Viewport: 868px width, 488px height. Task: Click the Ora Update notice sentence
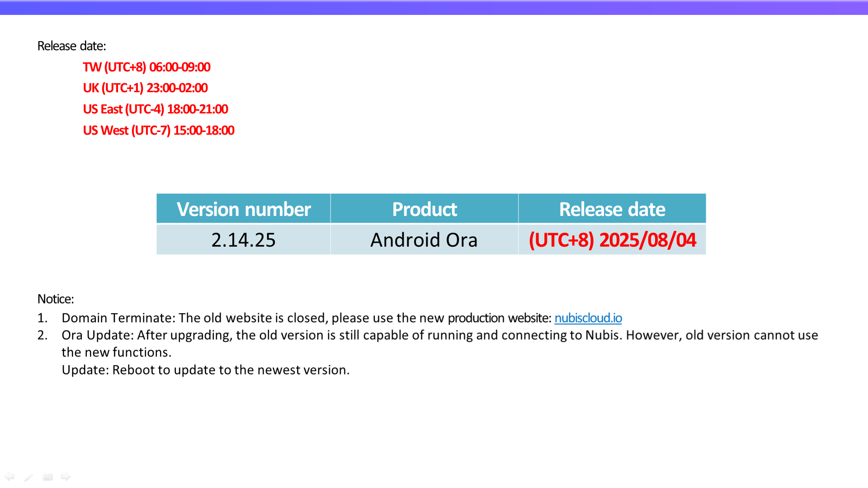coord(439,335)
